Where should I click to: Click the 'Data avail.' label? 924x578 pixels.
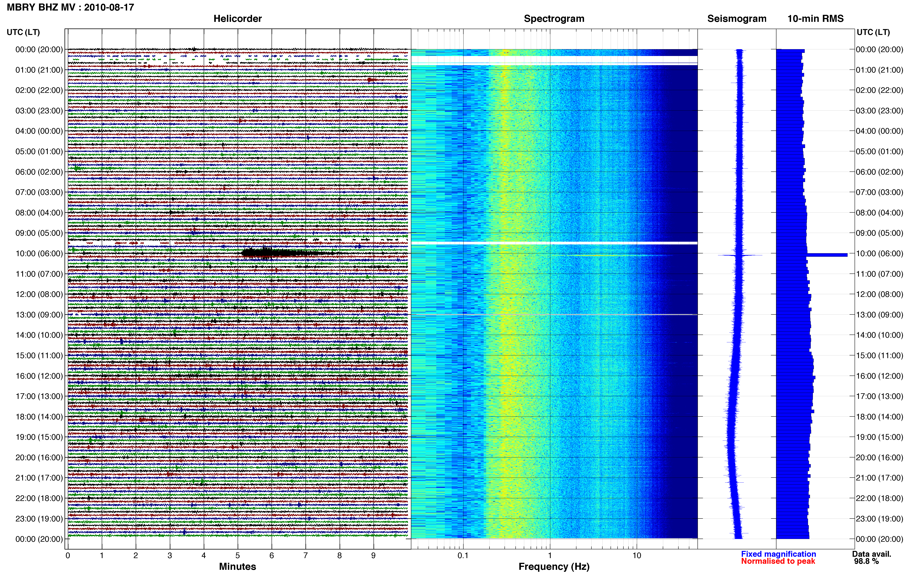click(x=872, y=554)
